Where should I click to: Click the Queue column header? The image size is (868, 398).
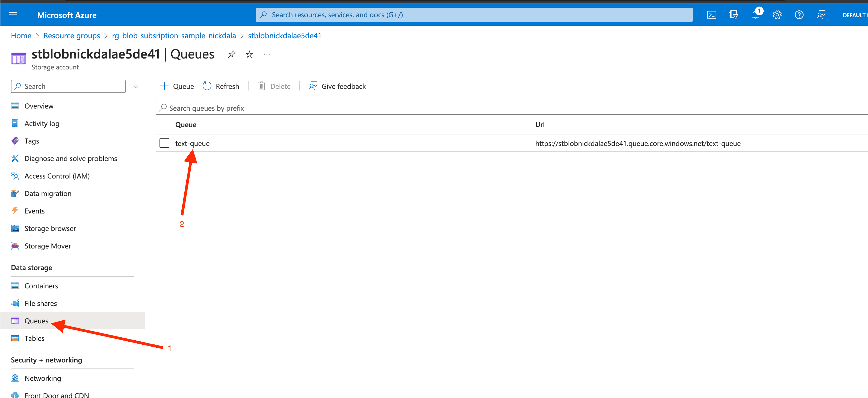click(186, 125)
